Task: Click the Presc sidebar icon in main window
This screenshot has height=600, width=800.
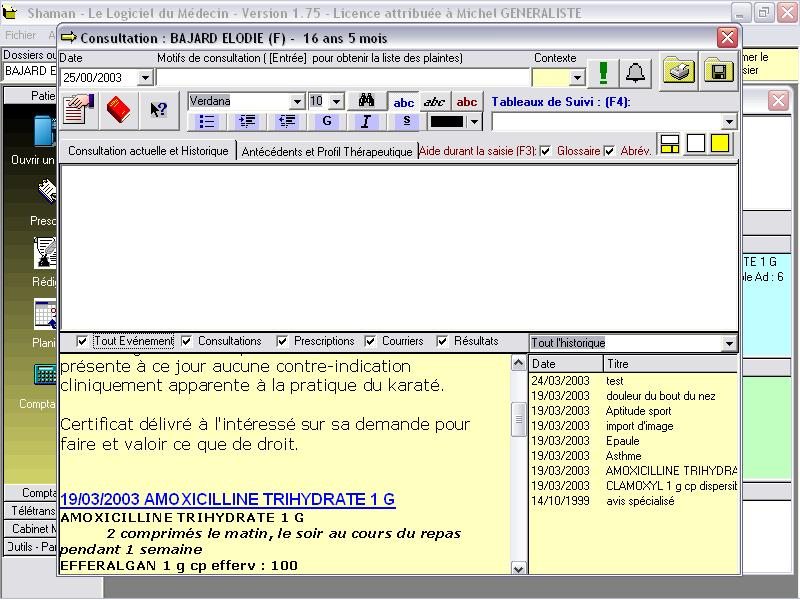Action: click(47, 191)
